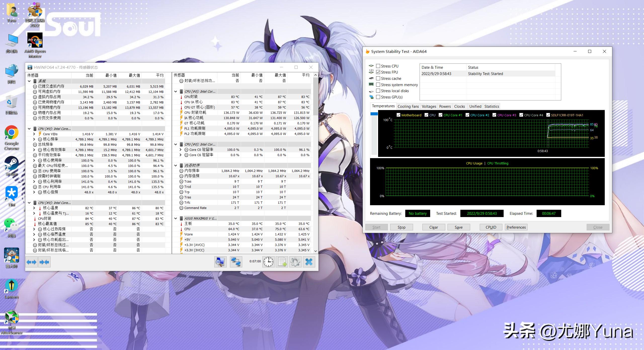This screenshot has height=350, width=644.
Task: Collapse the 内存时序 section
Action: [176, 165]
